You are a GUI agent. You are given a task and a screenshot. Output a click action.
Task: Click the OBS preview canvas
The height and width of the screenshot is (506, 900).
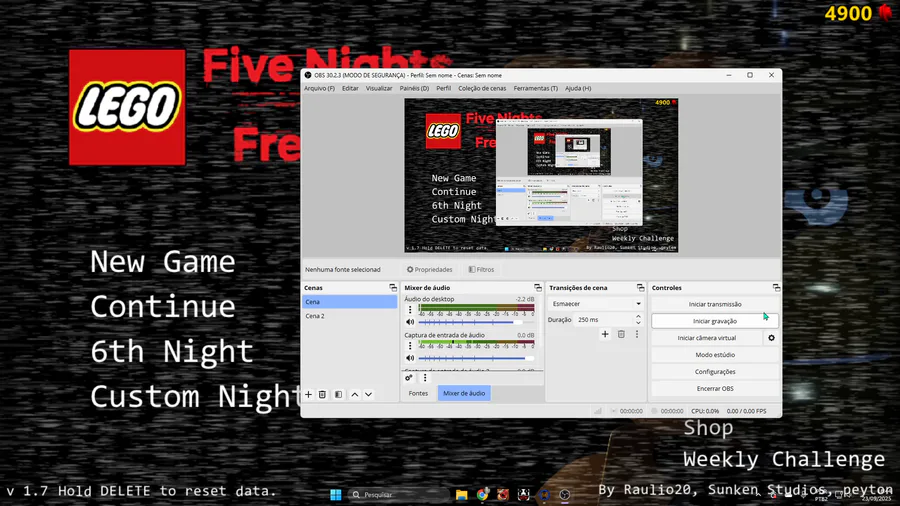pyautogui.click(x=541, y=175)
